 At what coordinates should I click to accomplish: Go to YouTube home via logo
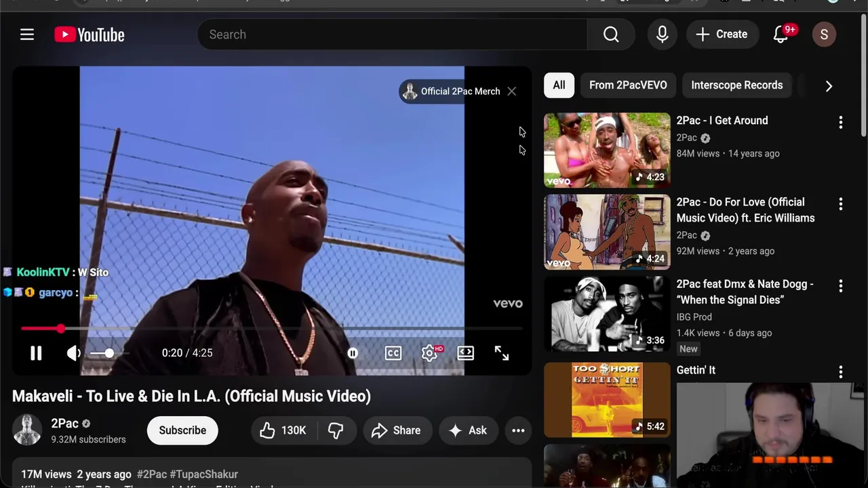coord(90,35)
